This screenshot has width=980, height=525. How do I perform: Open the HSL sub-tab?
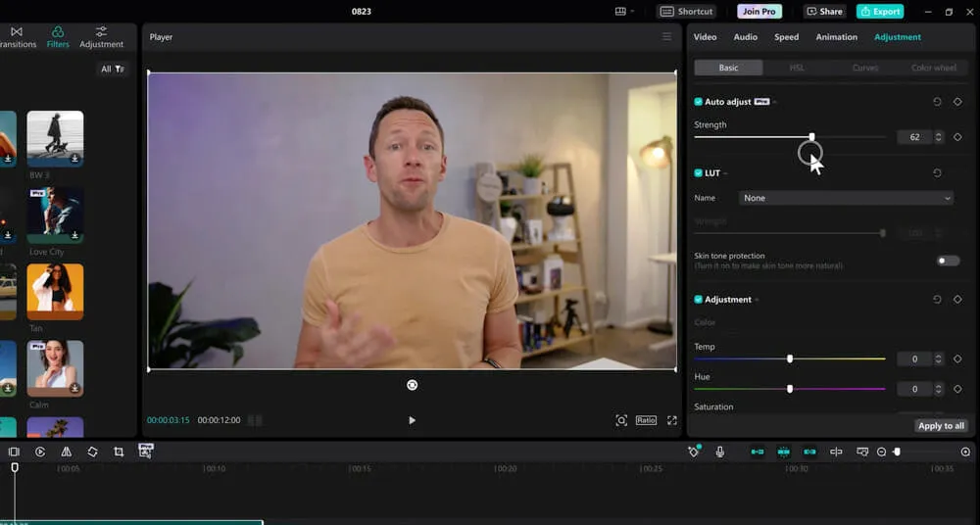click(797, 68)
